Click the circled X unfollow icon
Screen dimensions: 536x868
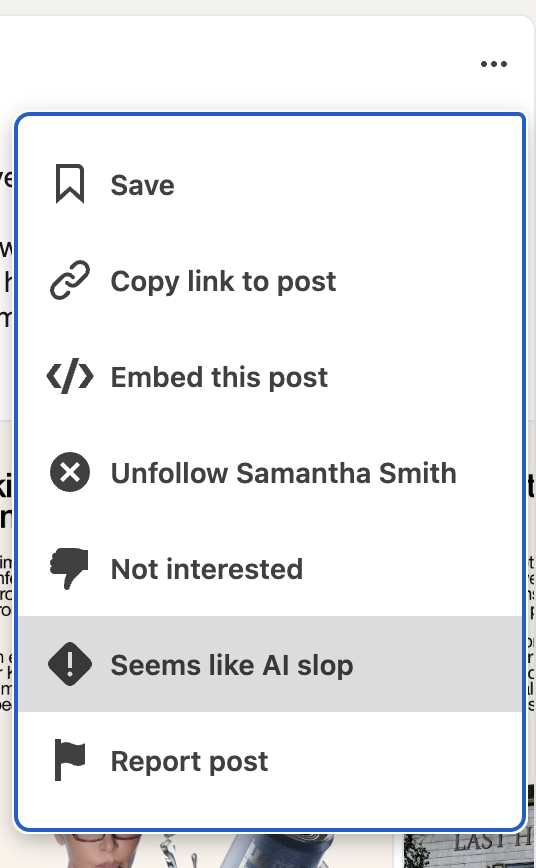pyautogui.click(x=70, y=472)
